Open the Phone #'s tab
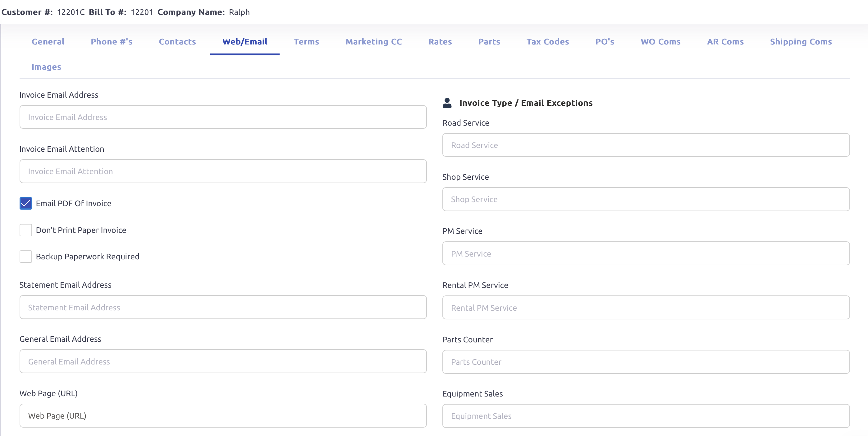868x436 pixels. click(112, 41)
